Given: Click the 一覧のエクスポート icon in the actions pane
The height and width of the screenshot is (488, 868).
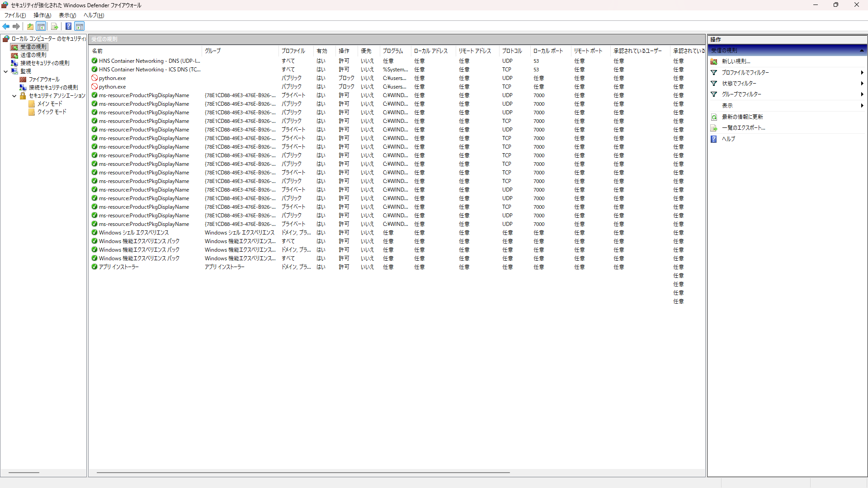Looking at the screenshot, I should (x=714, y=128).
